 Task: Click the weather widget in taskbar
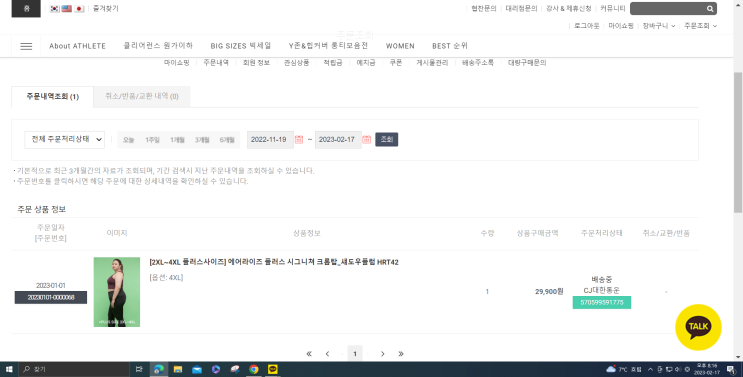click(x=624, y=369)
